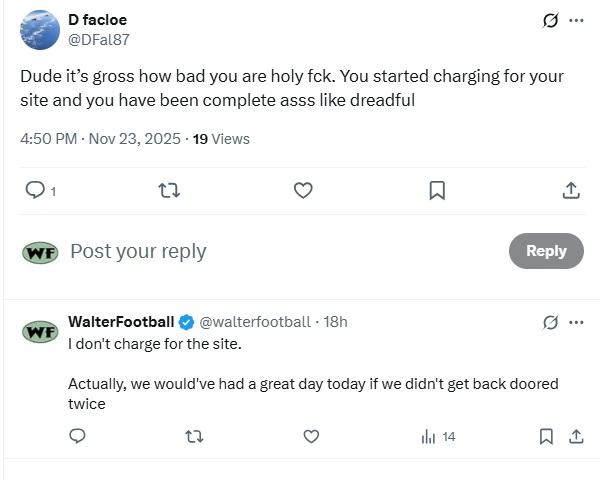Open the 4:50 PM Nov 23, 2025 timestamp

click(x=100, y=139)
